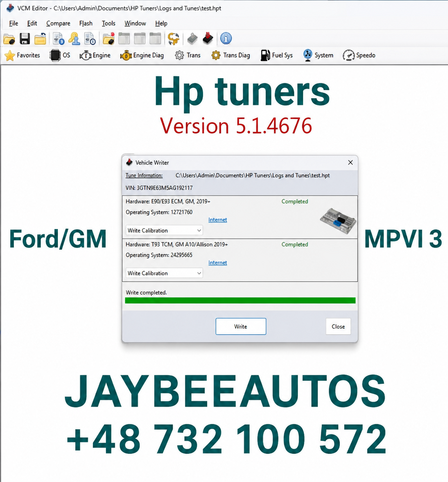448x482 pixels.
Task: Open the System fan section
Action: click(318, 55)
